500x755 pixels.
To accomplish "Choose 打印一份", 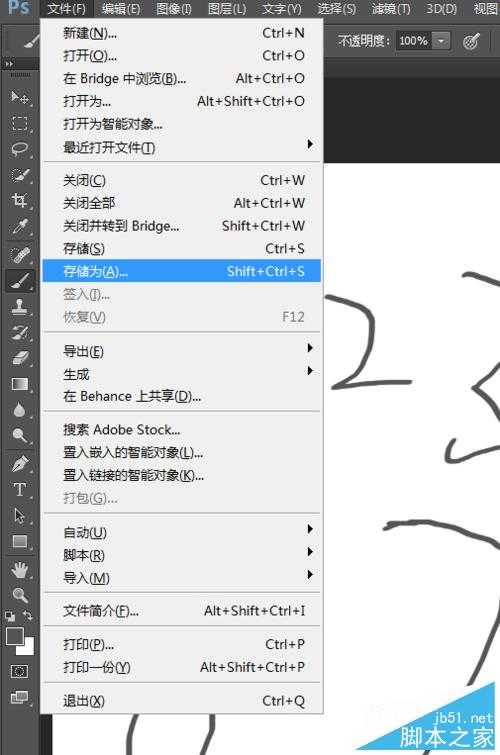I will (182, 667).
